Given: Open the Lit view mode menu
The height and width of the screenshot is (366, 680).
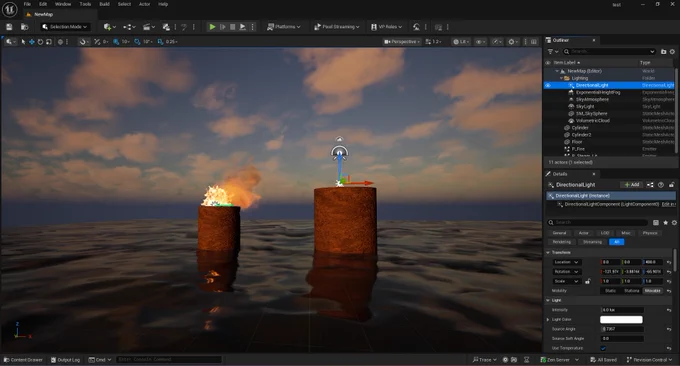Looking at the screenshot, I should pos(461,42).
